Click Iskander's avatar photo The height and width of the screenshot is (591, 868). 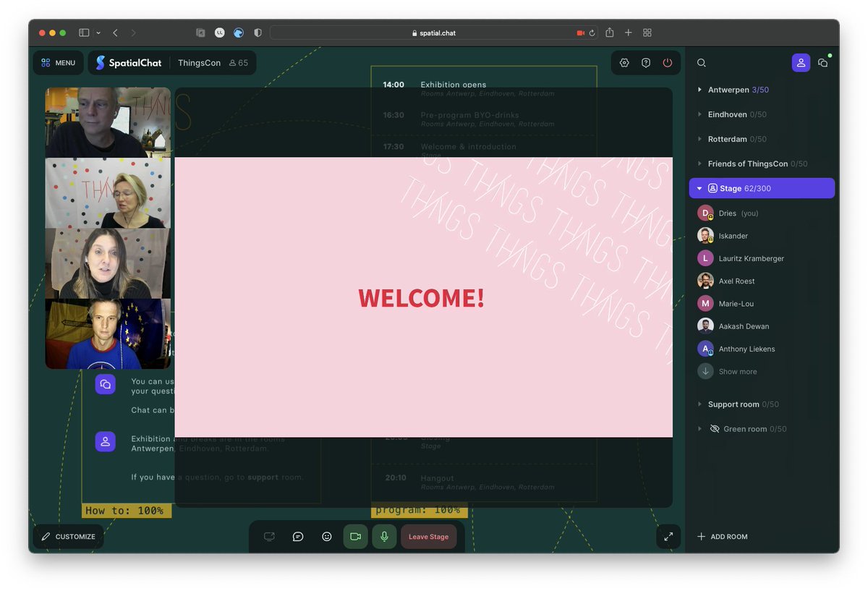(705, 236)
